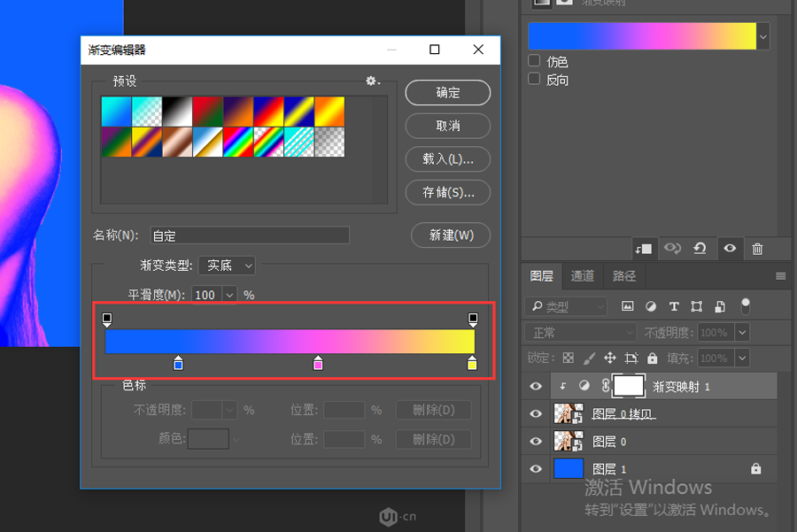Click the clip to layer icon
Image resolution: width=797 pixels, height=532 pixels.
click(644, 249)
